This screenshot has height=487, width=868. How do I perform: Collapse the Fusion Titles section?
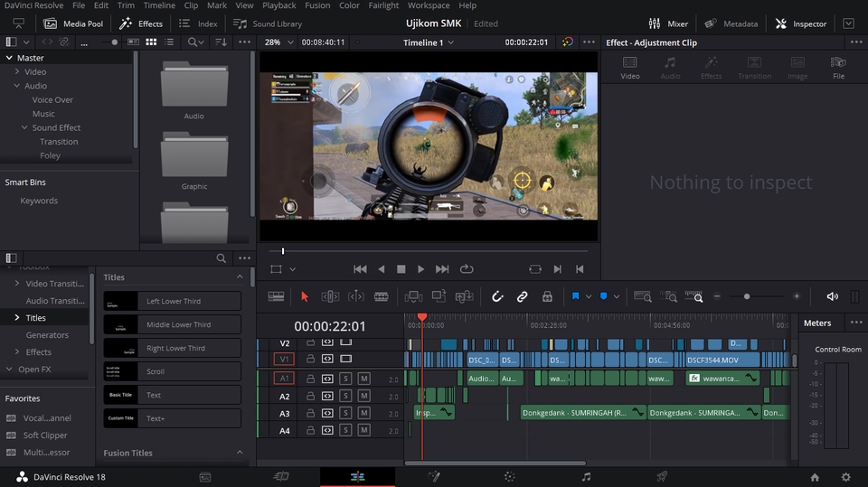pyautogui.click(x=239, y=453)
